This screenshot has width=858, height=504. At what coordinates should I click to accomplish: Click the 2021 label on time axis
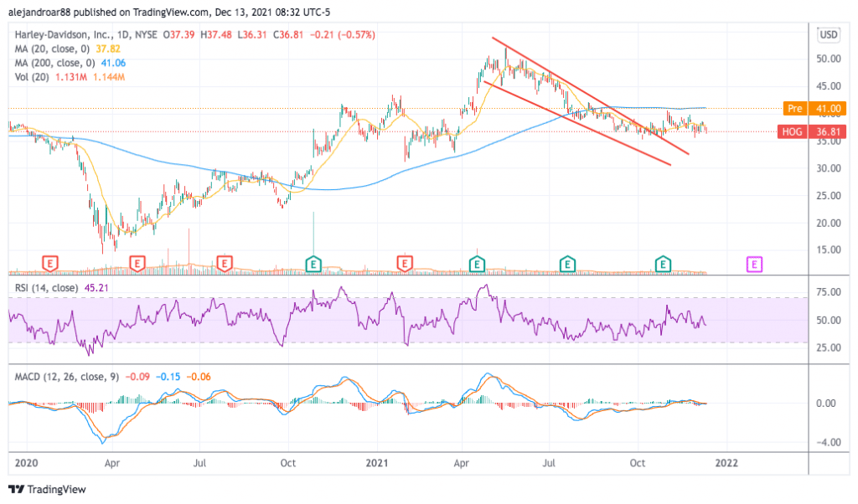pos(376,463)
